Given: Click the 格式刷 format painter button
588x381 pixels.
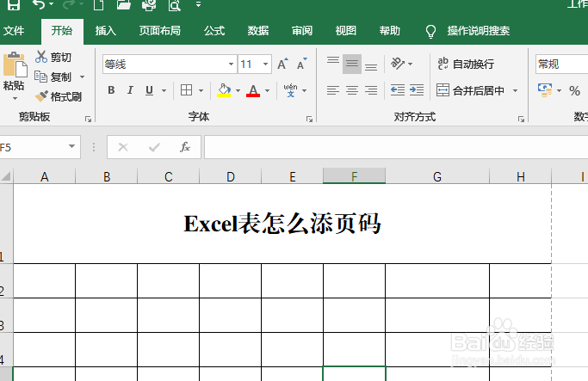Looking at the screenshot, I should point(59,96).
